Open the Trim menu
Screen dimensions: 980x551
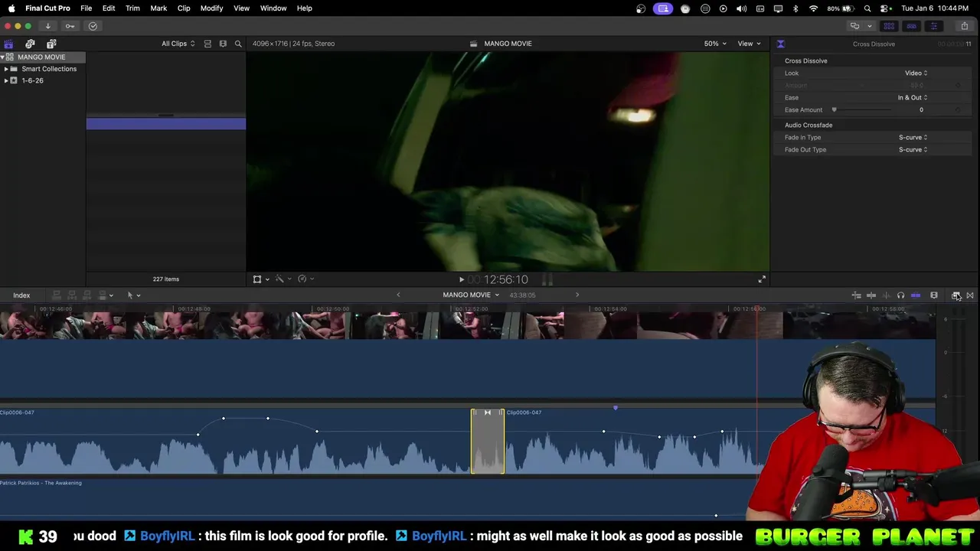click(132, 8)
